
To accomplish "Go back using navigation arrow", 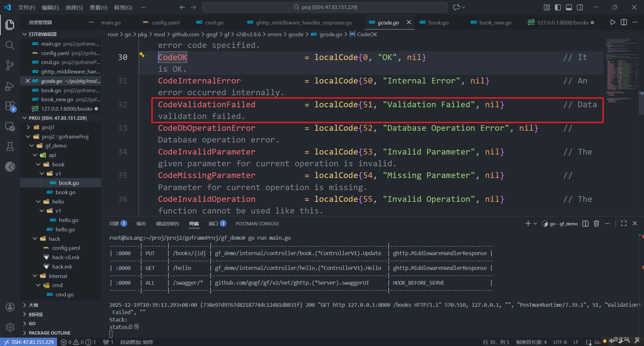I will (x=182, y=7).
